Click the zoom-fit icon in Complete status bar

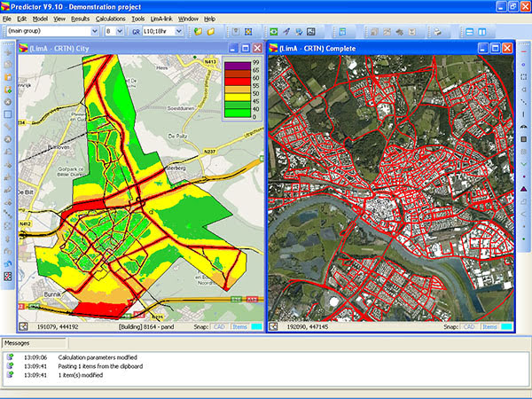pos(273,326)
